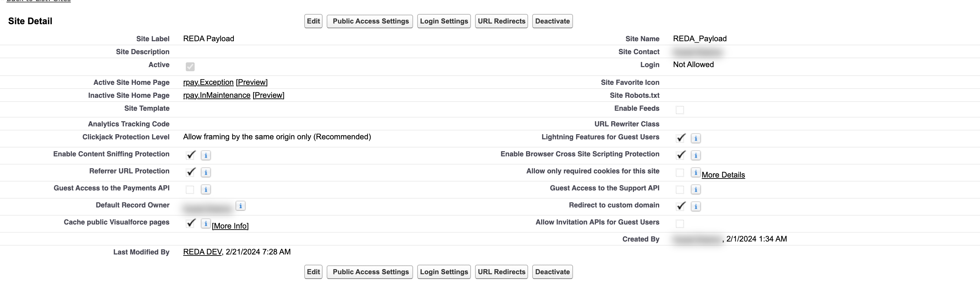
Task: Open info icon for Enable Content Sniffing Protection
Action: 206,155
